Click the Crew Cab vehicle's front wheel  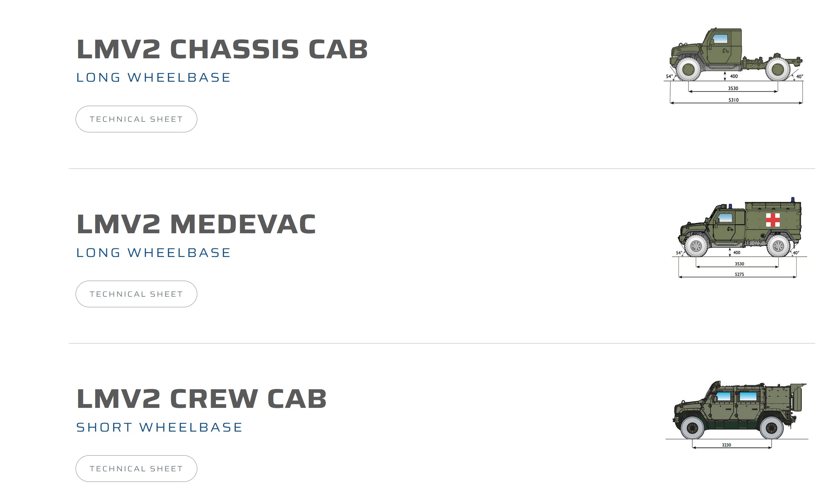[692, 428]
